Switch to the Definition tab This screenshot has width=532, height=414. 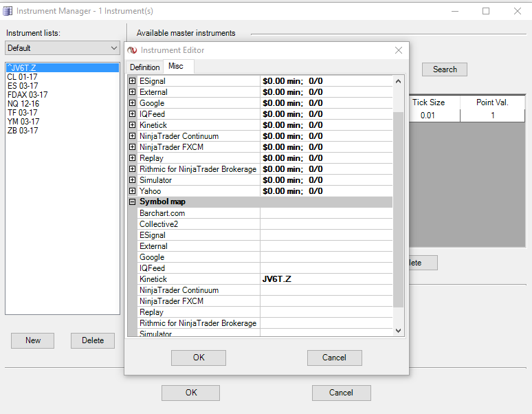144,67
